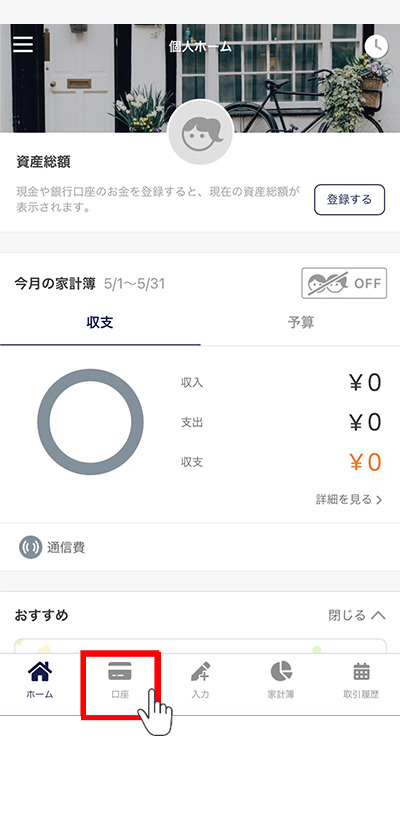Tap the profile avatar icon

point(200,132)
